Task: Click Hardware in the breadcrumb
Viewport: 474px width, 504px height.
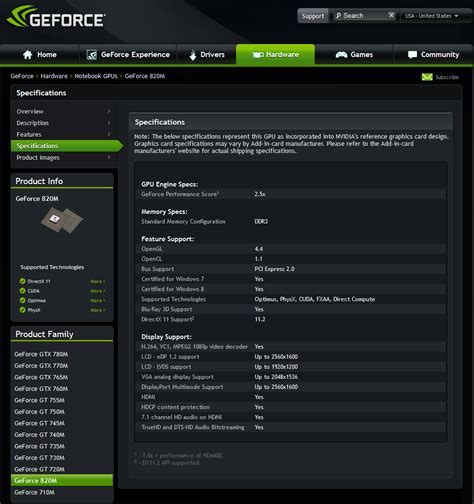Action: 54,76
